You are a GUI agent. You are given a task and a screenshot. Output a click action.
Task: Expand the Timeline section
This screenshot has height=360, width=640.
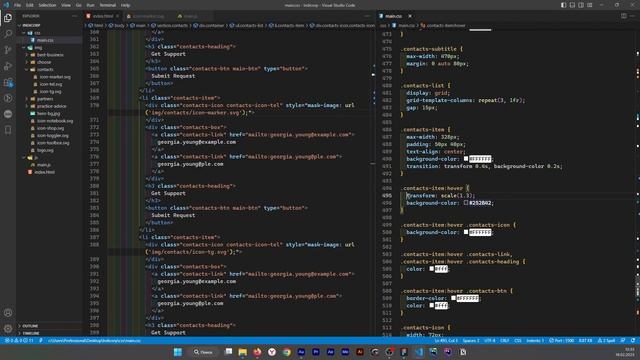click(x=31, y=333)
